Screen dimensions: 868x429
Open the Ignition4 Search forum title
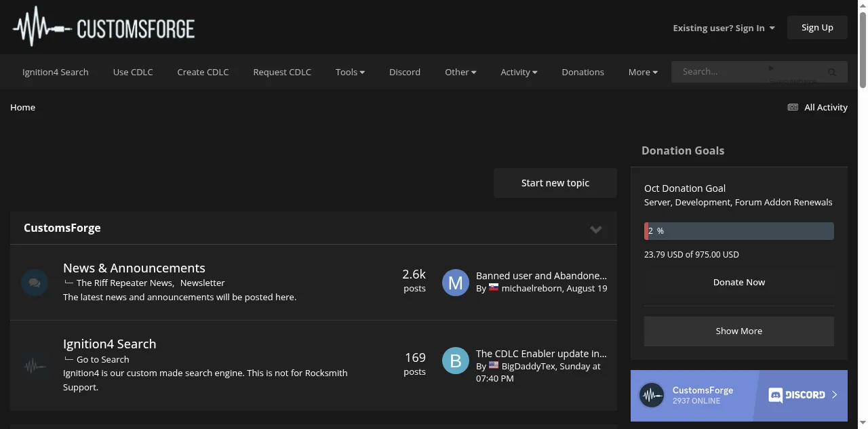tap(110, 344)
